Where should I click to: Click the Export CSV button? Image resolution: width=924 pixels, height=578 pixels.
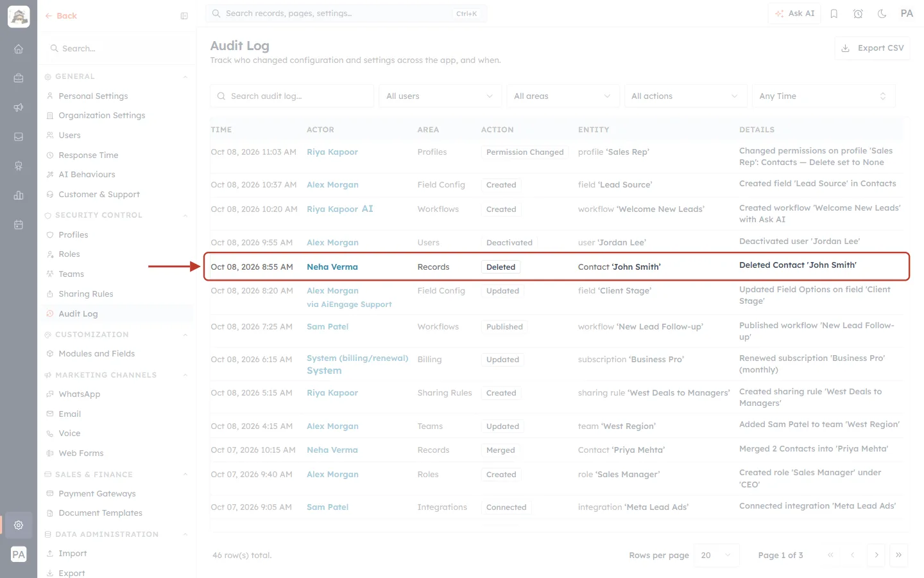[872, 48]
